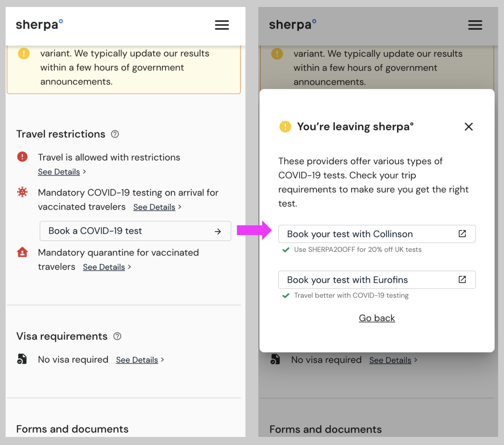Close the leaving sherpa dialog
The width and height of the screenshot is (504, 445).
click(469, 126)
